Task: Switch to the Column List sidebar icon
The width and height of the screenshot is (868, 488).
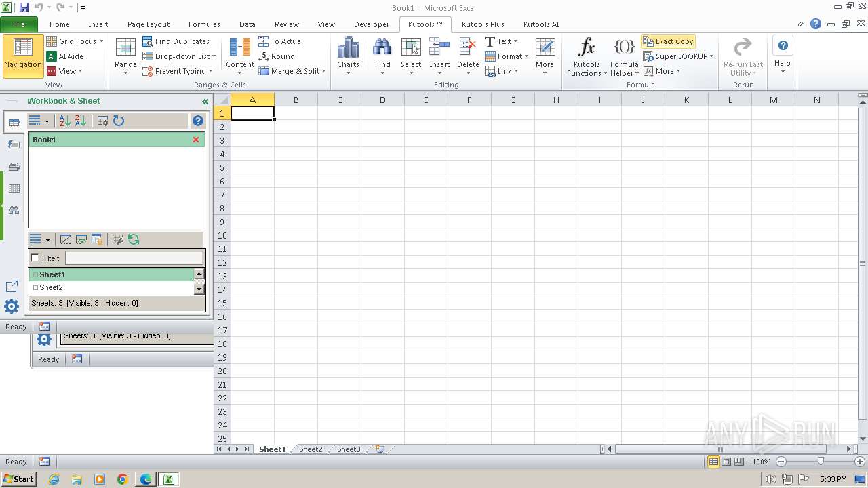Action: tap(14, 189)
